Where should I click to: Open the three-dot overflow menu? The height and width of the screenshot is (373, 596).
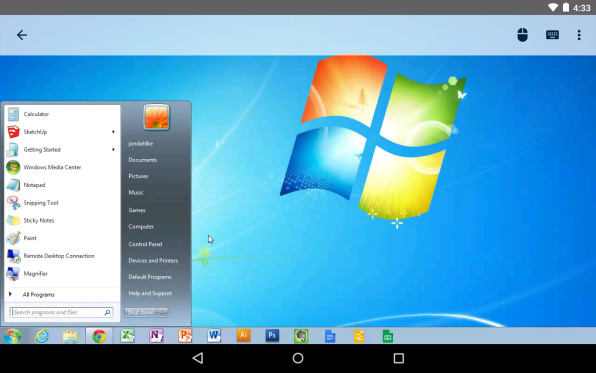coord(579,35)
